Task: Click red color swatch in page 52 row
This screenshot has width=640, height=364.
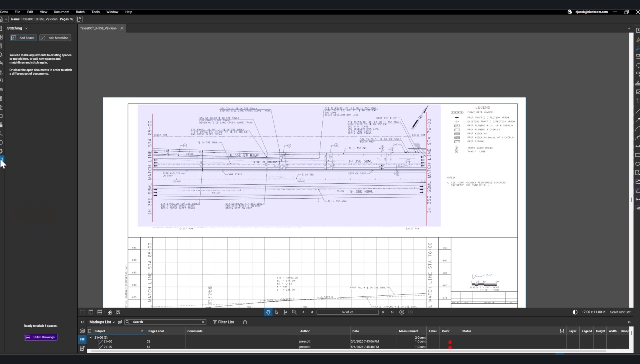Action: pyautogui.click(x=450, y=342)
